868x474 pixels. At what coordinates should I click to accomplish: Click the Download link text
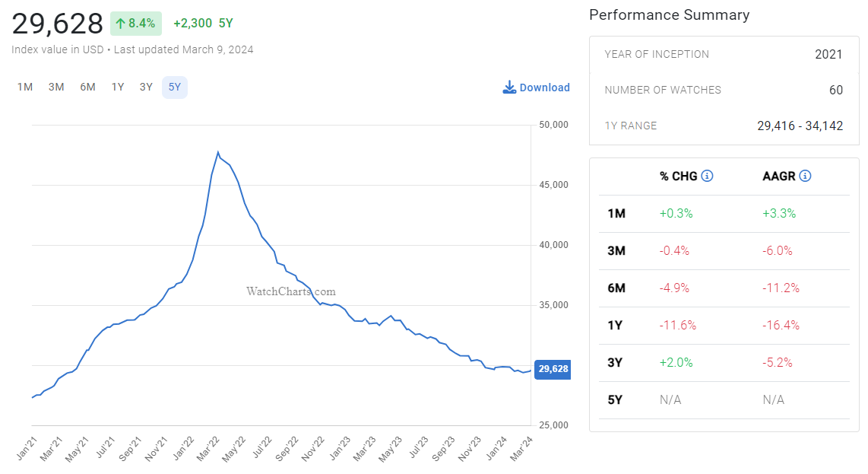544,87
